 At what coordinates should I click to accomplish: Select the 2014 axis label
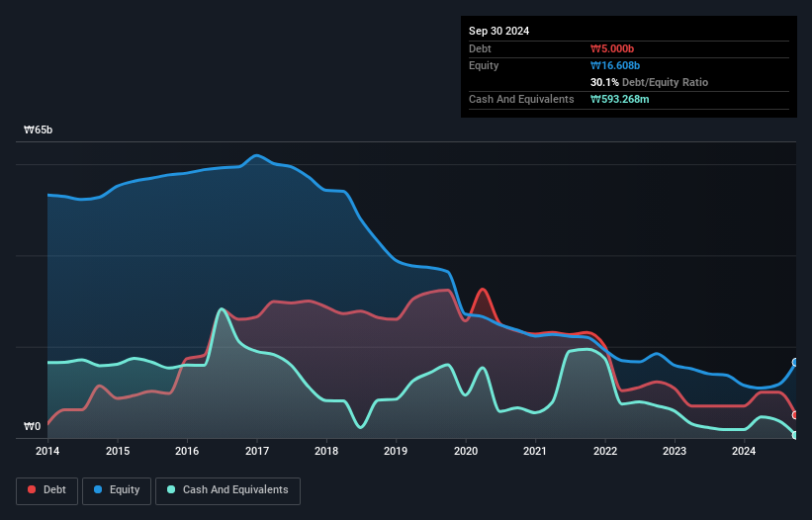(x=47, y=451)
